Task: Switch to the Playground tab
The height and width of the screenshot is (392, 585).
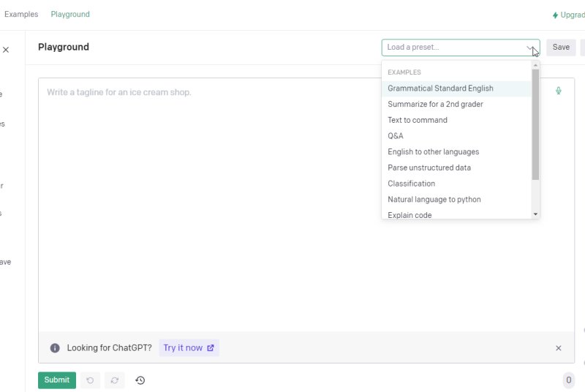Action: point(70,14)
